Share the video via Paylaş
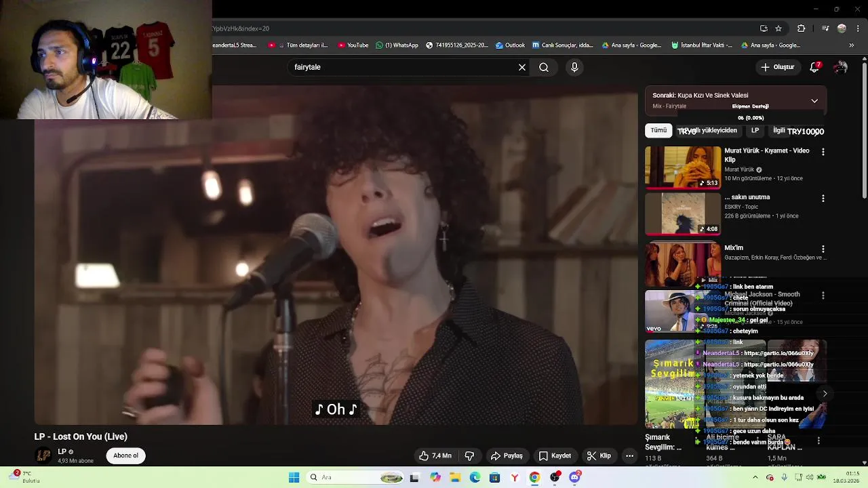The image size is (868, 488). [x=507, y=455]
